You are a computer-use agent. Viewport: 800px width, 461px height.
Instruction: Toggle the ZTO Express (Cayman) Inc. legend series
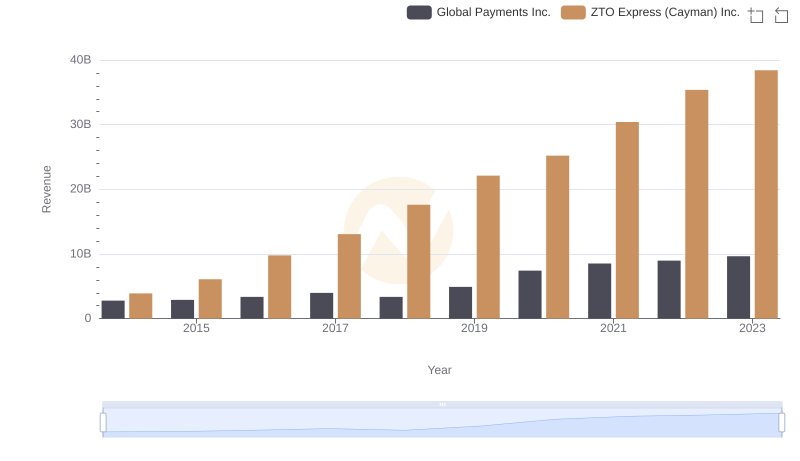pyautogui.click(x=650, y=12)
